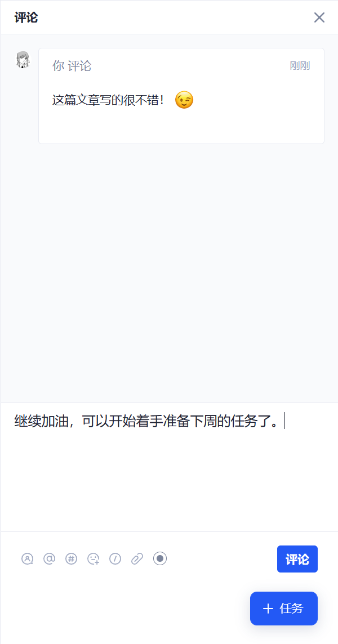Submit with the blue 评论 button

297,558
